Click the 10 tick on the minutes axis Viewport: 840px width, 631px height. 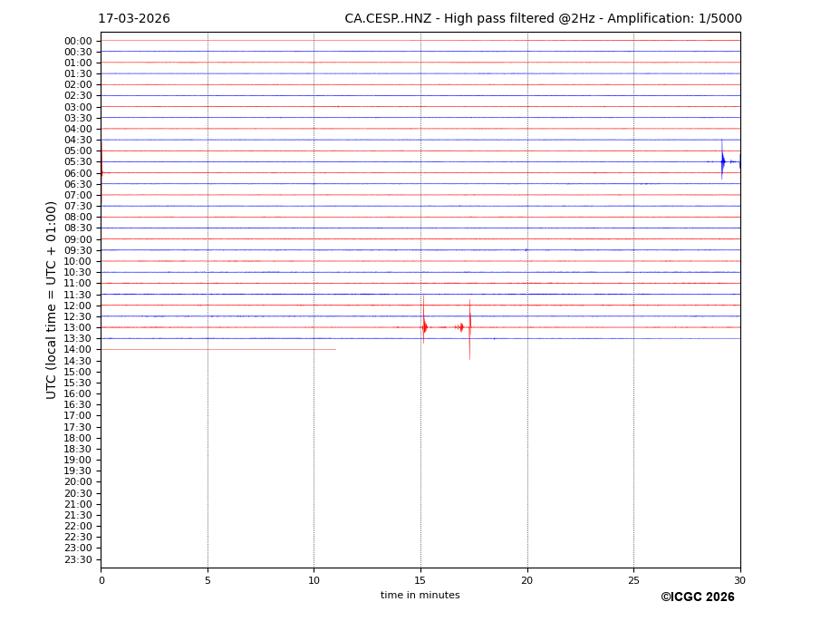pos(314,580)
